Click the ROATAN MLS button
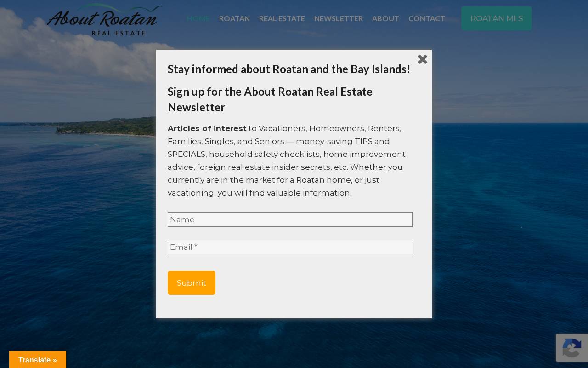 pos(497,18)
